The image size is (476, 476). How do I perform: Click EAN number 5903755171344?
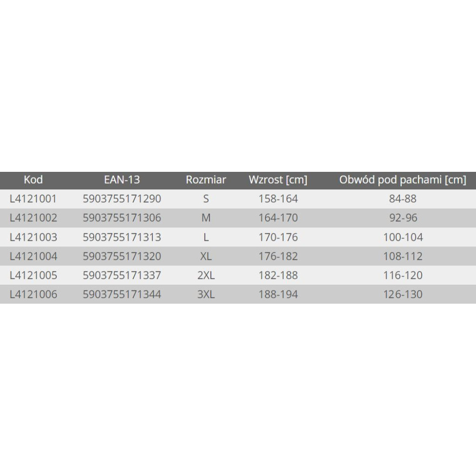click(122, 295)
